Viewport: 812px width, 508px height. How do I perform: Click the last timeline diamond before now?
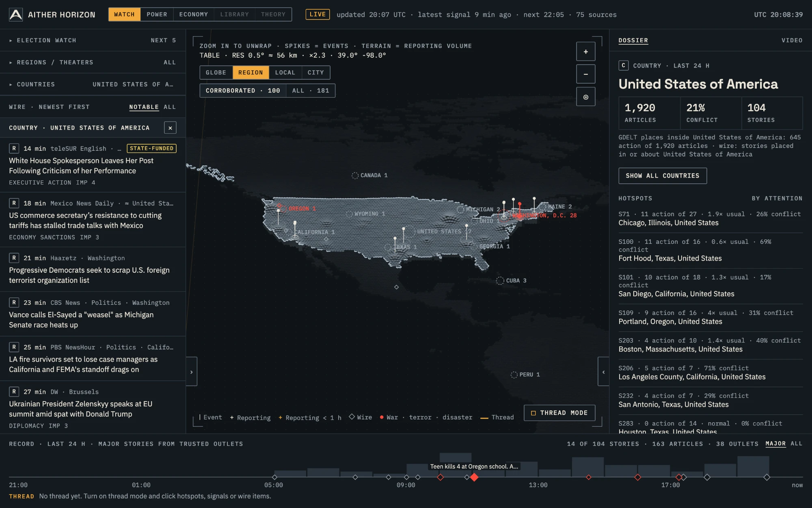[x=767, y=477]
